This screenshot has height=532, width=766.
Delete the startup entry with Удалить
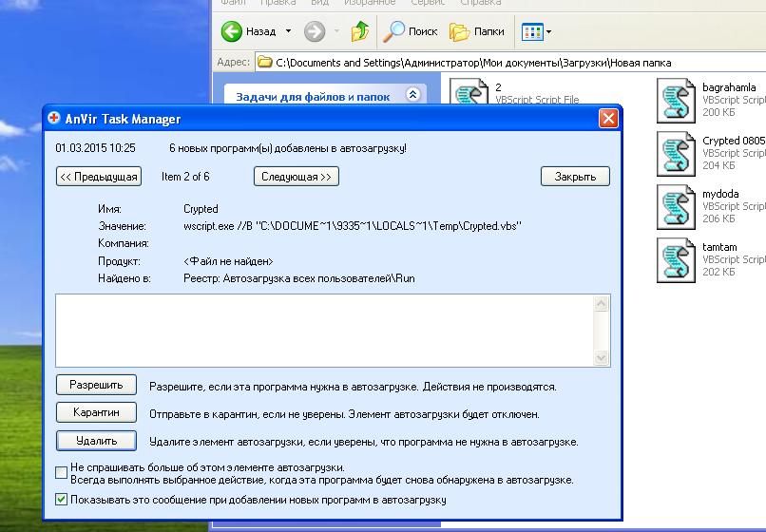(x=96, y=441)
